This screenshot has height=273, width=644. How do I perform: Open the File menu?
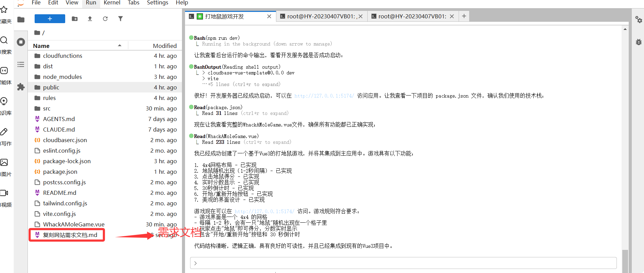(x=36, y=3)
